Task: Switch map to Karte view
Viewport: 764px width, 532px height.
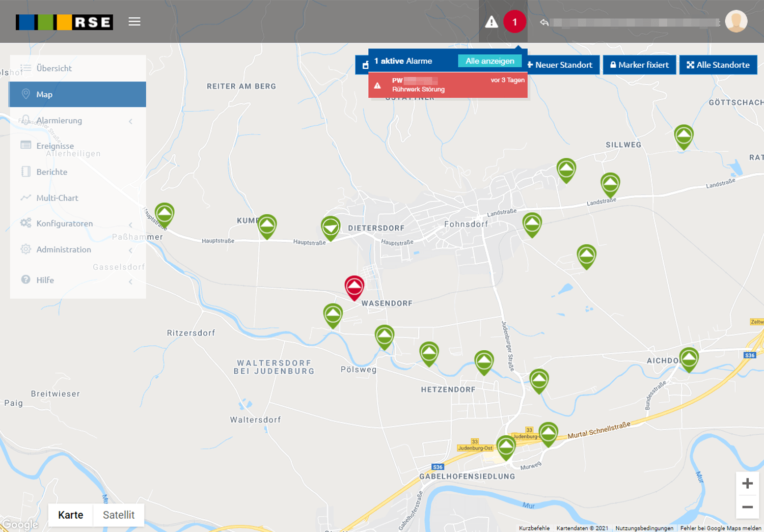Action: click(71, 515)
